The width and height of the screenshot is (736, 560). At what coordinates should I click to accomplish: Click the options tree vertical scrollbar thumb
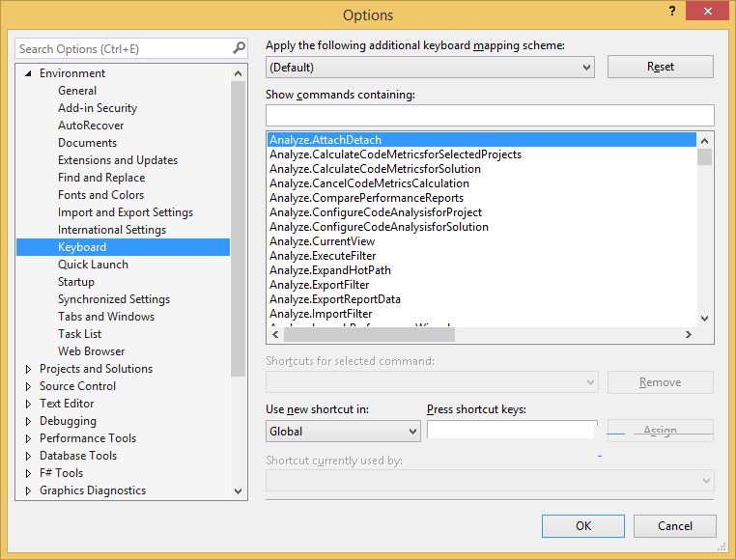pos(238,229)
